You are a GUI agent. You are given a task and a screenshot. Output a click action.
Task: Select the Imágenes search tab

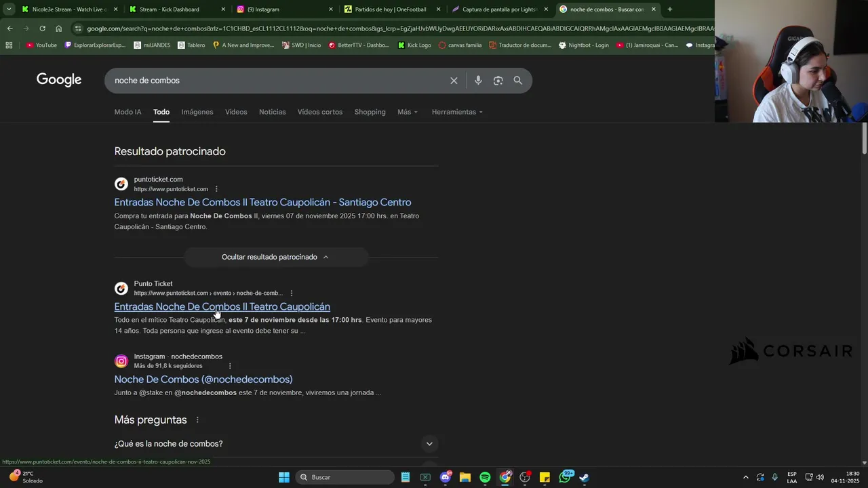[197, 112]
